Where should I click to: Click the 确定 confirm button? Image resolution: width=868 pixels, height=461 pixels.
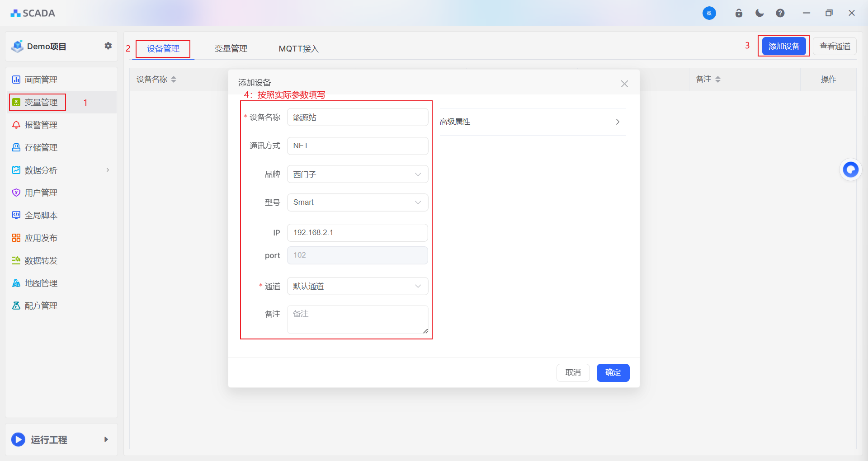tap(613, 372)
